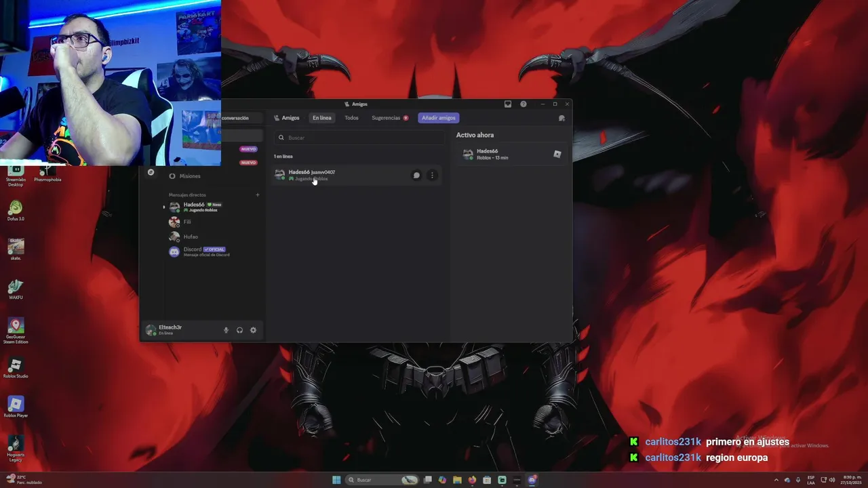Open Windows Start menu
868x488 pixels.
coord(336,480)
